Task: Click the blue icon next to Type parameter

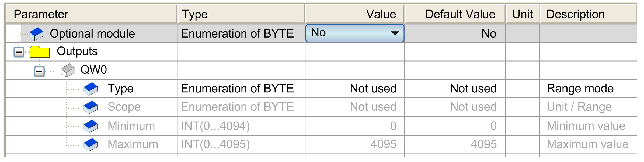Action: (90, 89)
